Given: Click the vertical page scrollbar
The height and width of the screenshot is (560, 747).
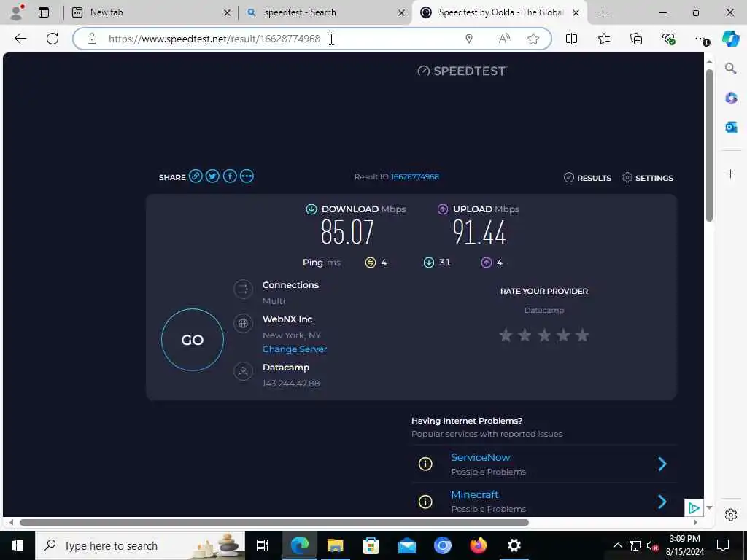Looking at the screenshot, I should tap(709, 145).
